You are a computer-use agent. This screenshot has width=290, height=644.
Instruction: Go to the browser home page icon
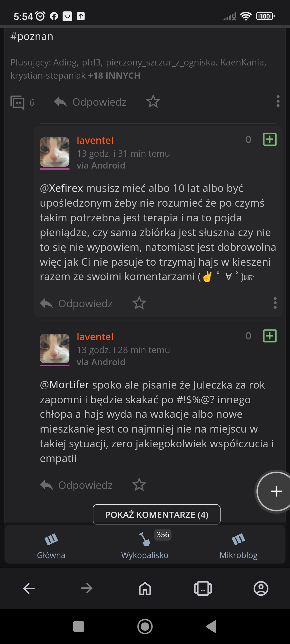pyautogui.click(x=145, y=588)
